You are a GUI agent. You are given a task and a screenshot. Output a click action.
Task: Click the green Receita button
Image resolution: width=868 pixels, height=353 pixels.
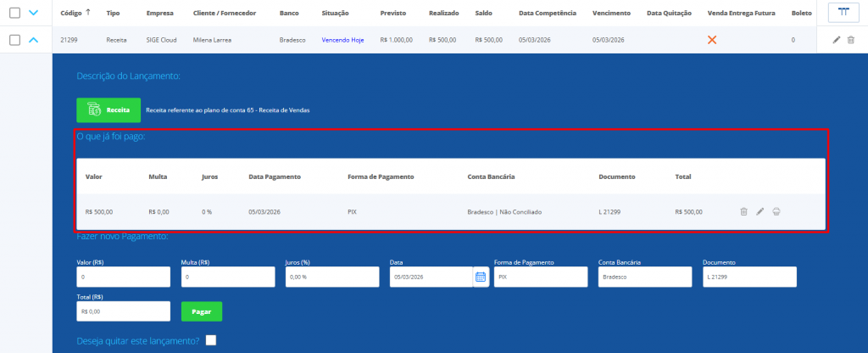point(108,110)
